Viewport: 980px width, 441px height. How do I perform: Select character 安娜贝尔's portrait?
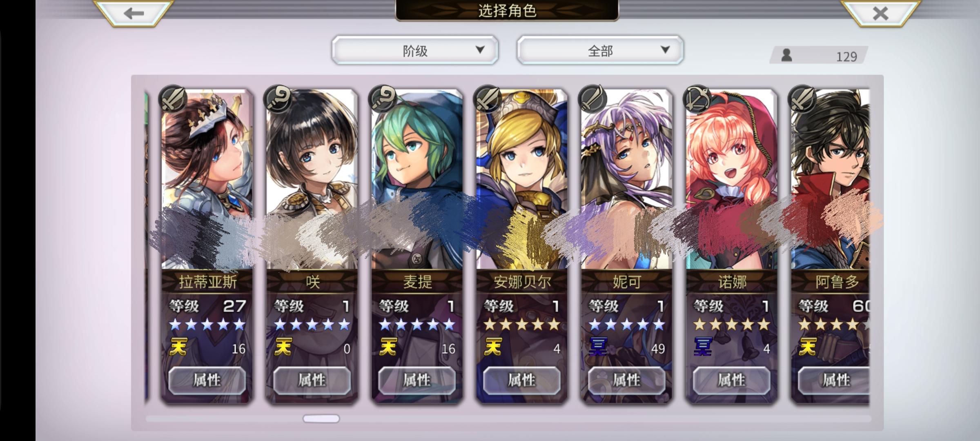pyautogui.click(x=522, y=180)
